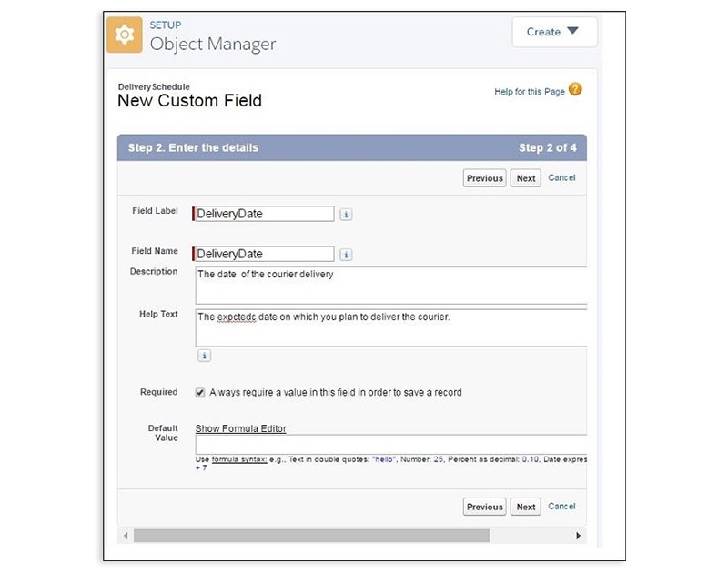Open the formula syntax link
The height and width of the screenshot is (573, 728).
(239, 459)
